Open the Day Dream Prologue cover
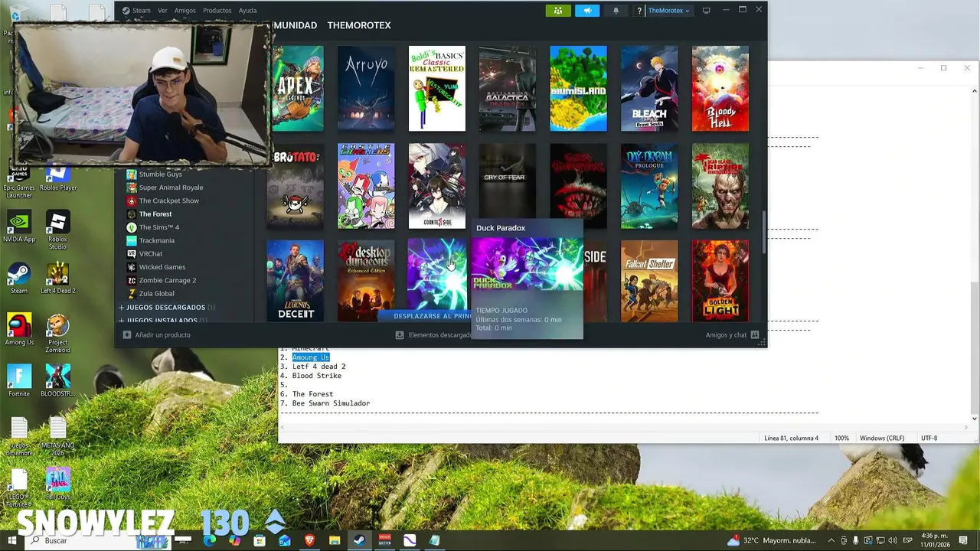980x551 pixels. tap(649, 186)
